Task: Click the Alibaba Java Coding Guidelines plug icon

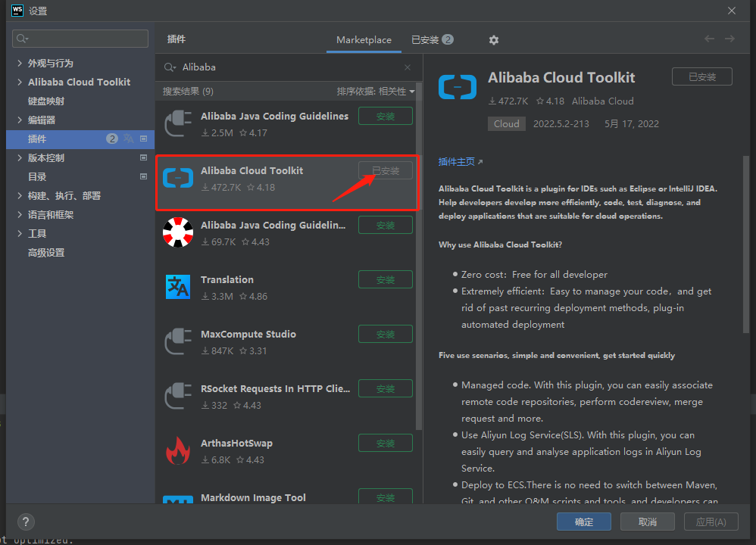Action: (178, 123)
